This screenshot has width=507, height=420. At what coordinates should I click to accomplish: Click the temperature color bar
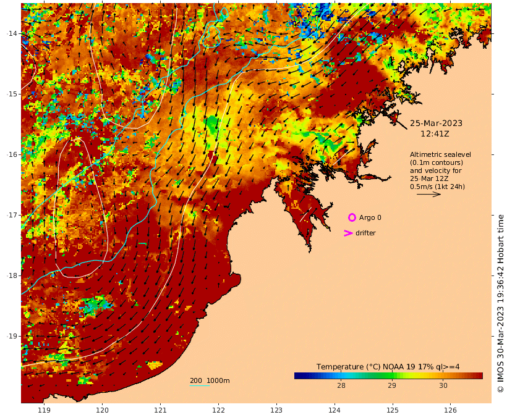[388, 376]
